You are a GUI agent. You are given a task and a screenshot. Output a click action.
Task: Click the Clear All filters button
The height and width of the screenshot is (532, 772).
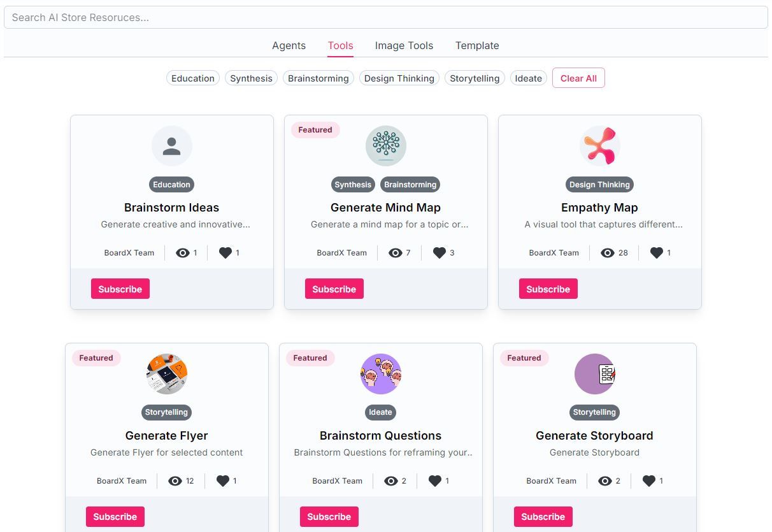point(578,78)
